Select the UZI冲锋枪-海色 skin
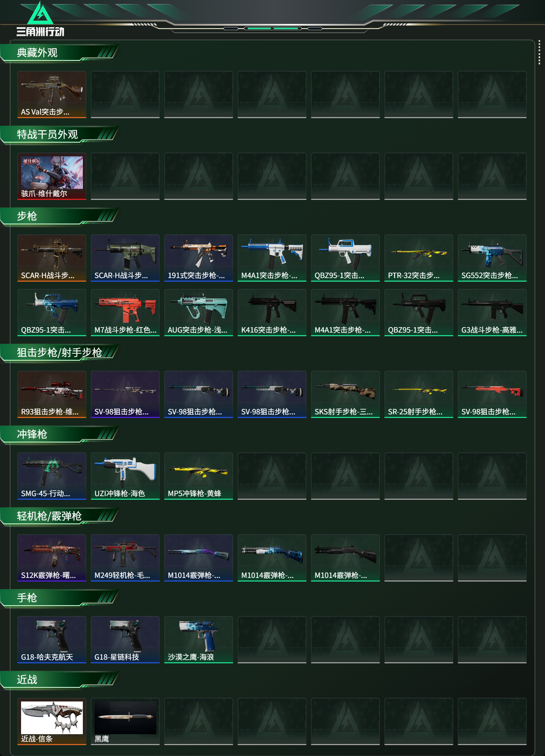Screen dimensions: 545x756 (x=125, y=476)
